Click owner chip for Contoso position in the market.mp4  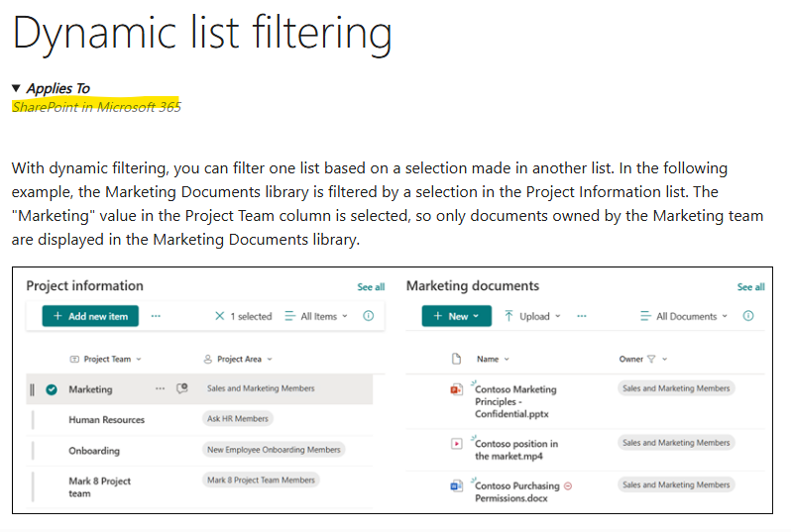[676, 443]
